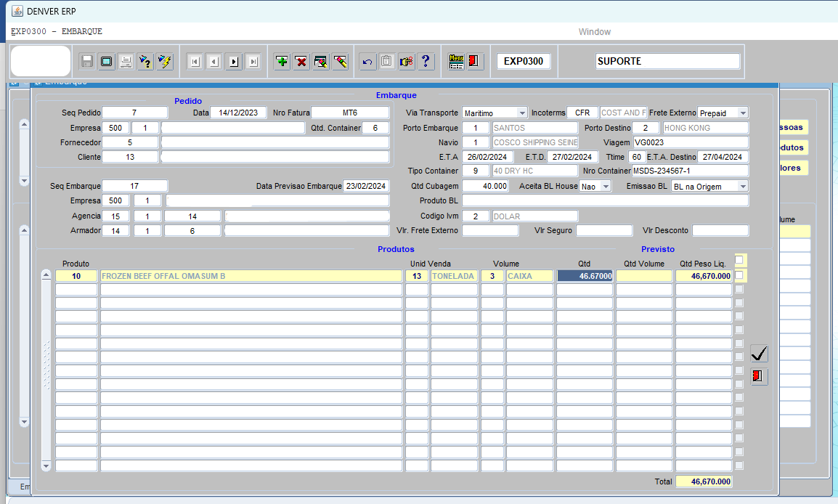The image size is (838, 504).
Task: Open the Via Transporte Maritimo dropdown
Action: [522, 113]
